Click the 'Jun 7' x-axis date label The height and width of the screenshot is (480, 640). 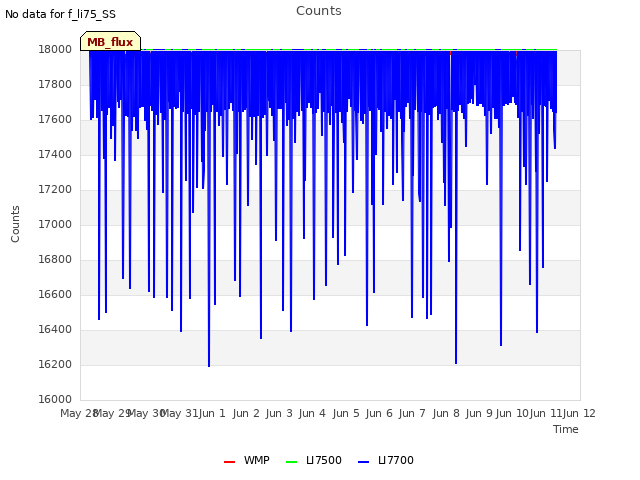click(x=412, y=413)
